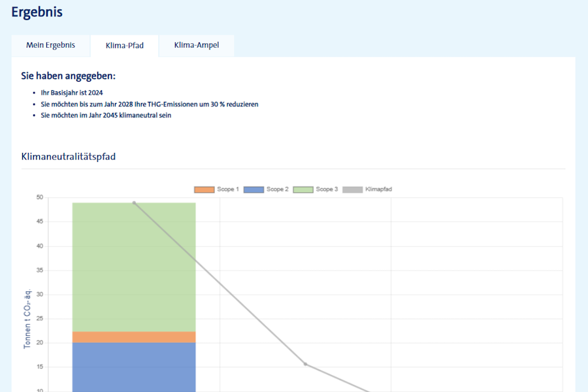This screenshot has height=392, width=588.
Task: Click the 'Tonnen t CO₂-äq.' axis label
Action: [x=27, y=319]
